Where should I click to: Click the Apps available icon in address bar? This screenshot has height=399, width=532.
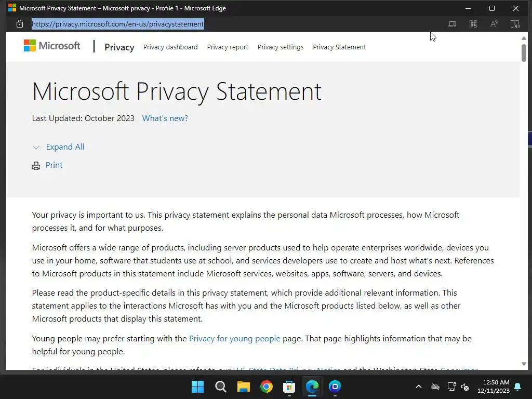tap(473, 24)
